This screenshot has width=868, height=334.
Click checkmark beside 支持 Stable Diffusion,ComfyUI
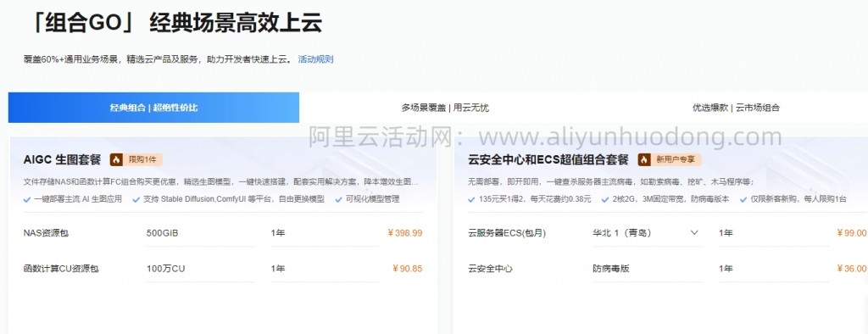136,199
